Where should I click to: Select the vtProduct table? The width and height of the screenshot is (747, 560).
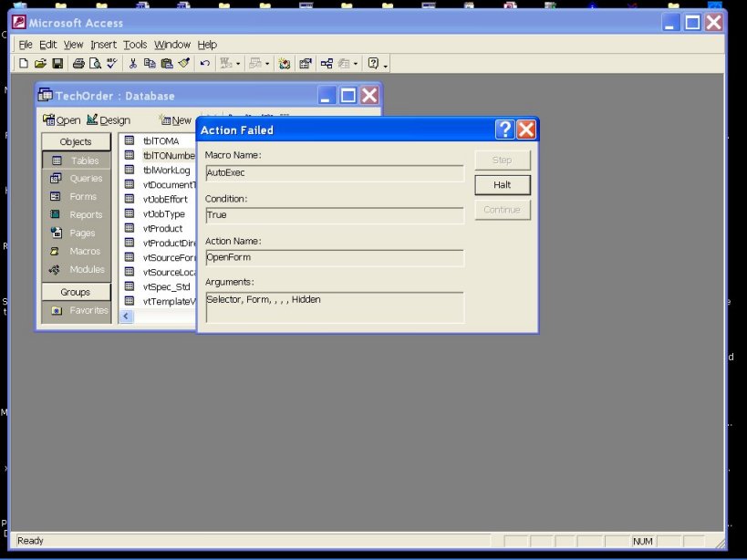point(162,229)
